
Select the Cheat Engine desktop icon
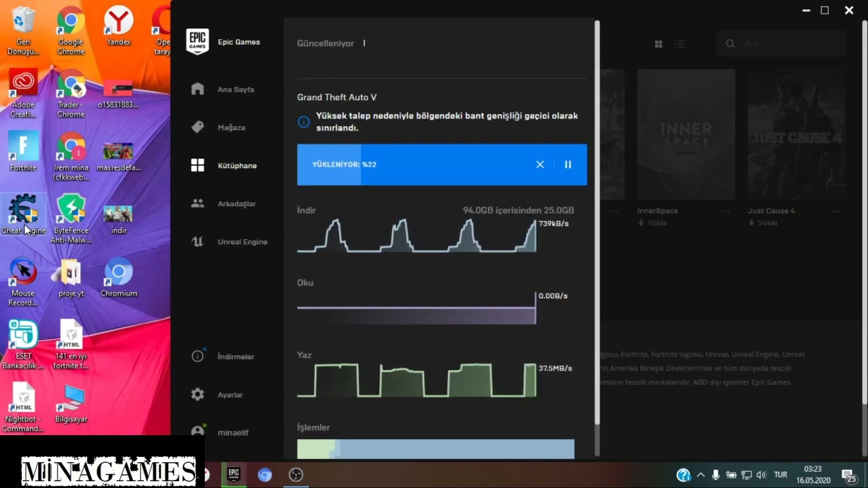click(x=24, y=214)
